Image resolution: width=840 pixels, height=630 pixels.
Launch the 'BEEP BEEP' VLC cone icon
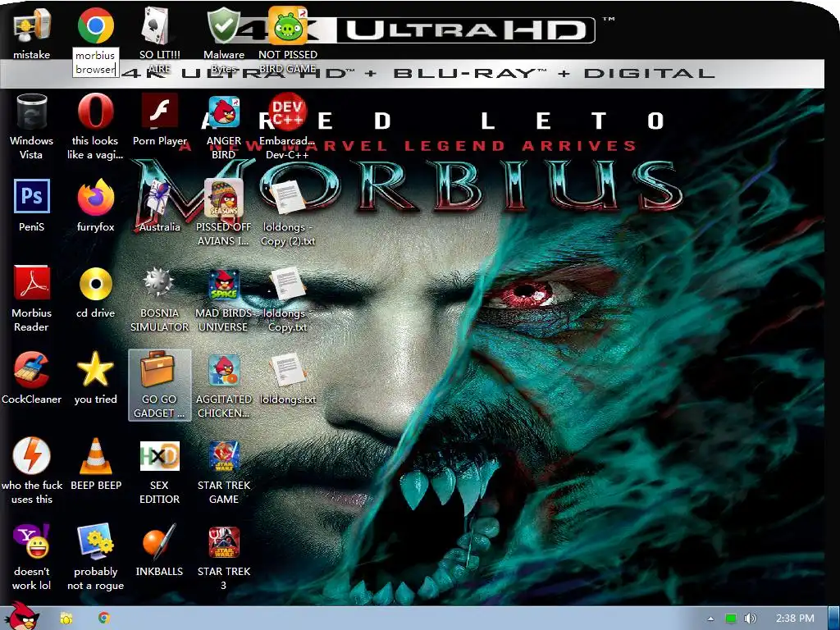pyautogui.click(x=95, y=455)
